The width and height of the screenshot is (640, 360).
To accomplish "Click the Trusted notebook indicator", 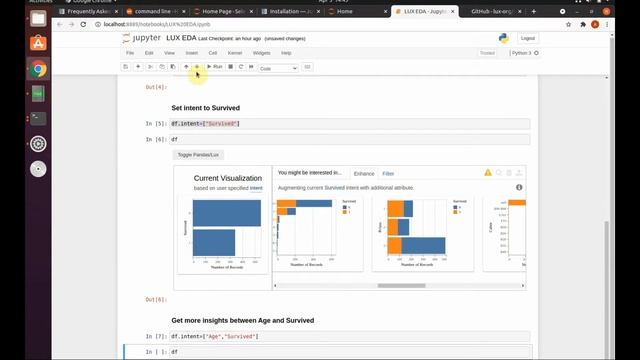I will click(487, 53).
